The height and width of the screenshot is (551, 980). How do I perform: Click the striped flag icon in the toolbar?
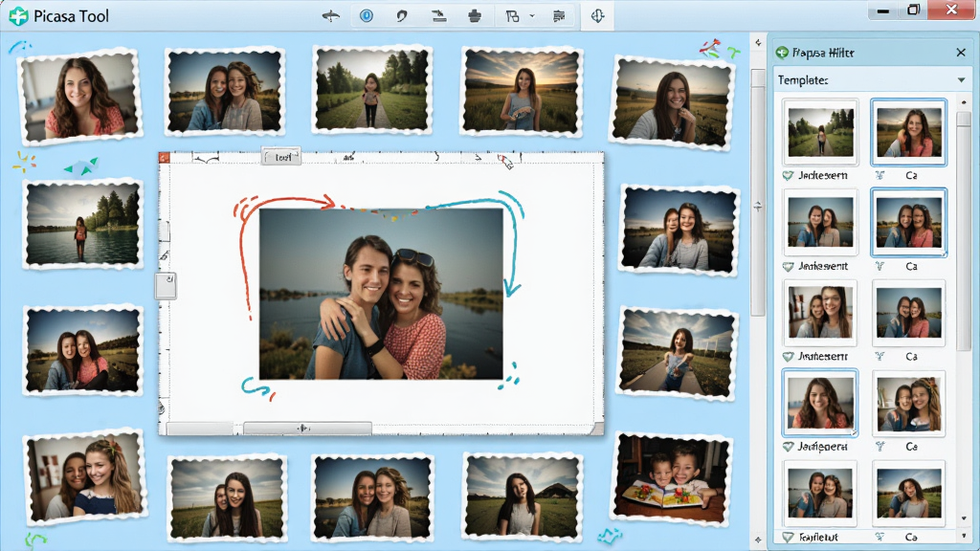559,17
